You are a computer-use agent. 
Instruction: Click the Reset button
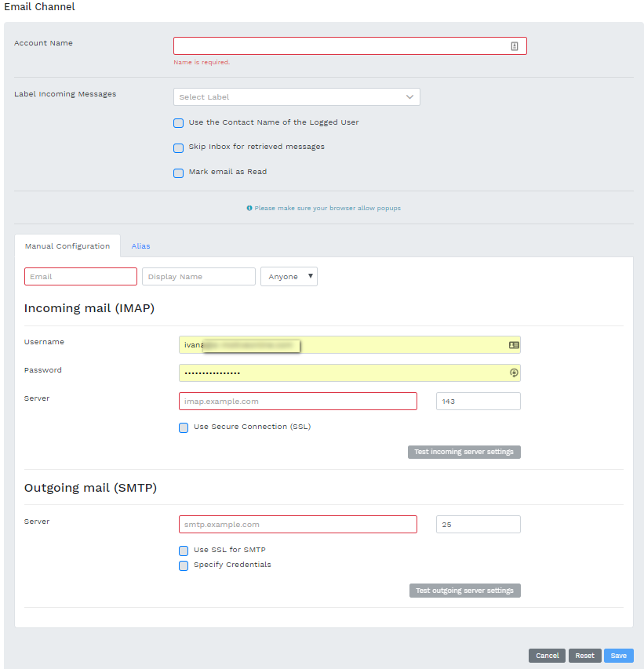click(x=584, y=656)
